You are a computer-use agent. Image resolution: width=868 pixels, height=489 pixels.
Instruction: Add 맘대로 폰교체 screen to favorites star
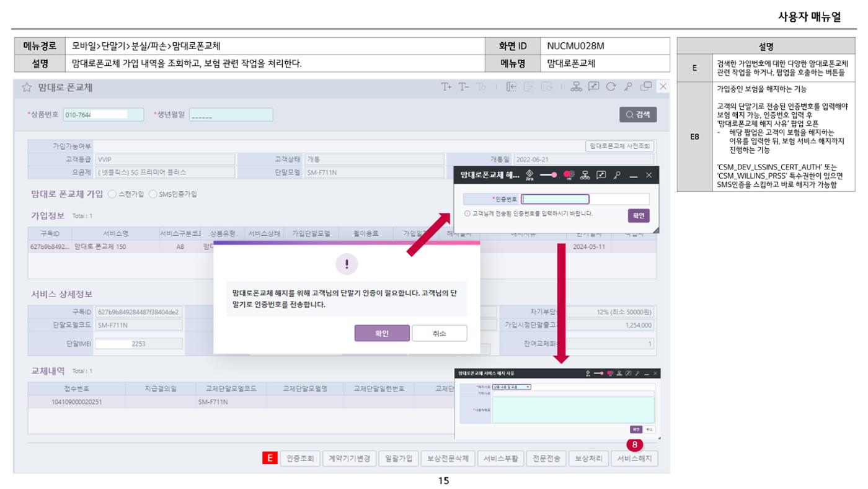pos(27,87)
